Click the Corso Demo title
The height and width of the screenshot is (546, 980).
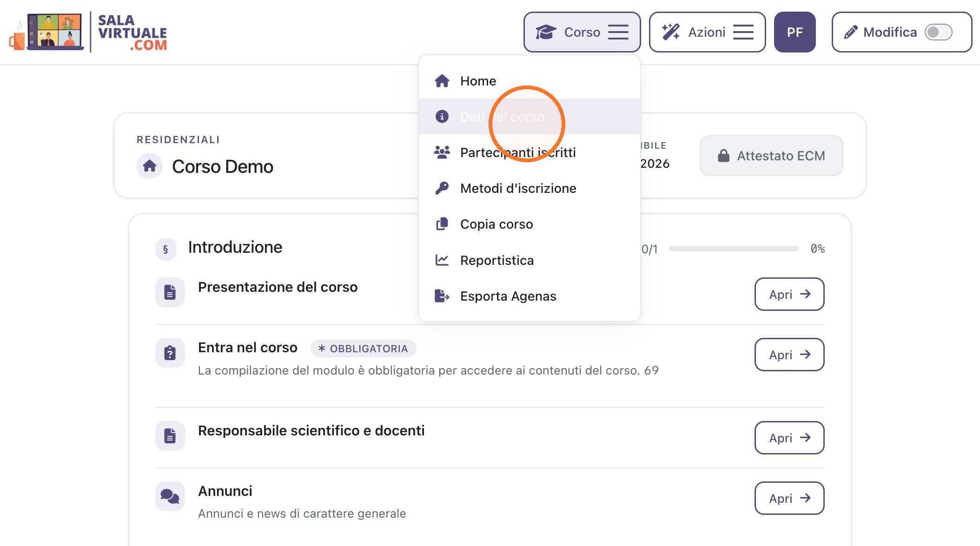(x=223, y=166)
